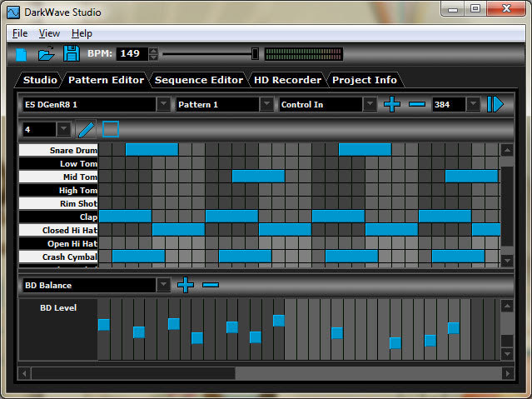
Task: Remove the pattern with the top minus icon
Action: [x=417, y=104]
